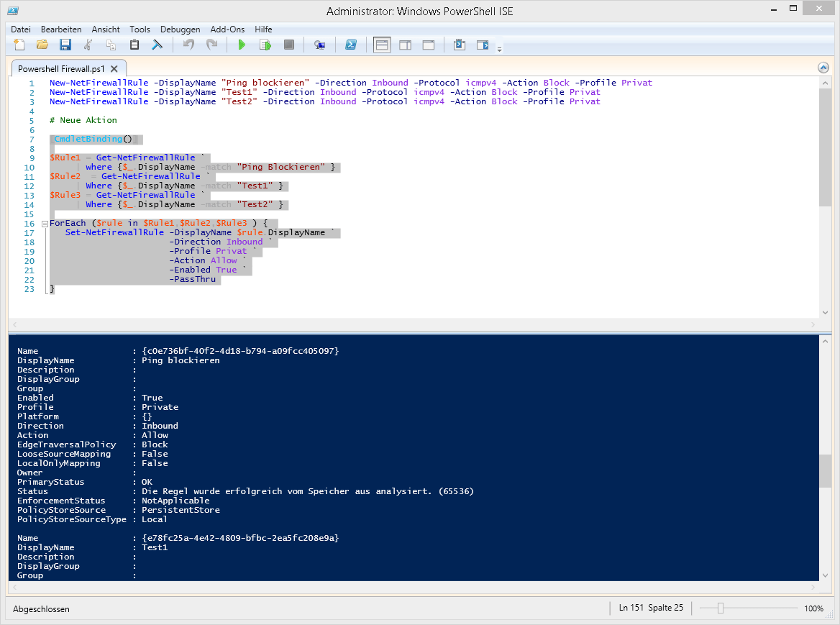Open the Debuggen menu

[181, 29]
